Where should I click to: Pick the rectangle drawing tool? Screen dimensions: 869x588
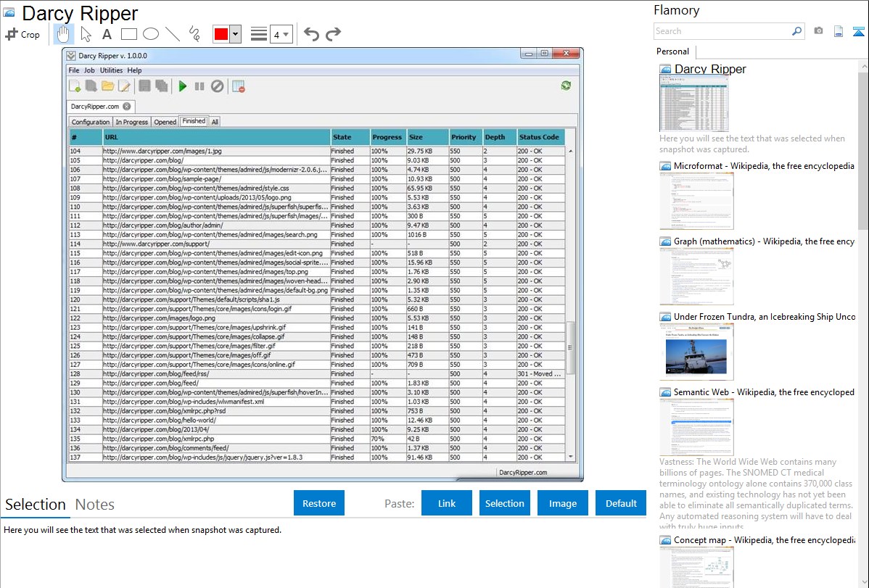pos(128,34)
